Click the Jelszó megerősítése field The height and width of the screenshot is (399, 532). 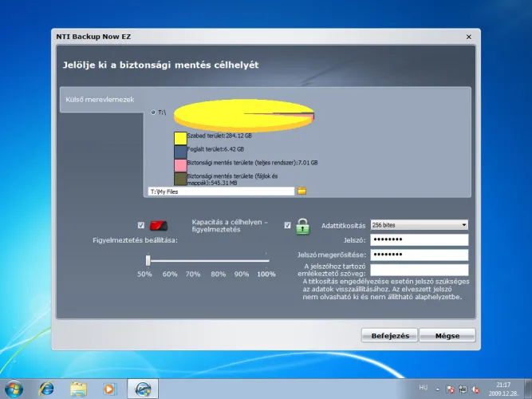pos(419,255)
